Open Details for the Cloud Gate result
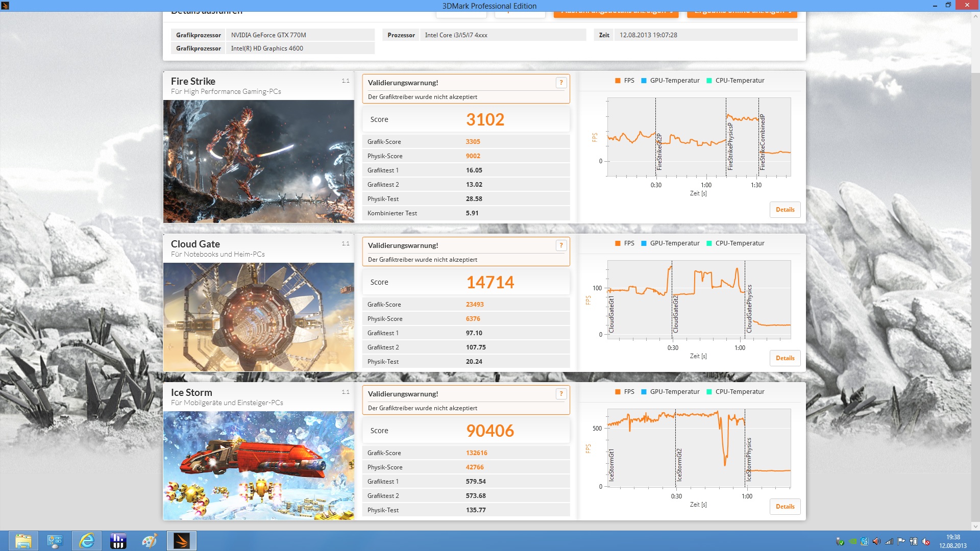Image resolution: width=980 pixels, height=551 pixels. [785, 358]
